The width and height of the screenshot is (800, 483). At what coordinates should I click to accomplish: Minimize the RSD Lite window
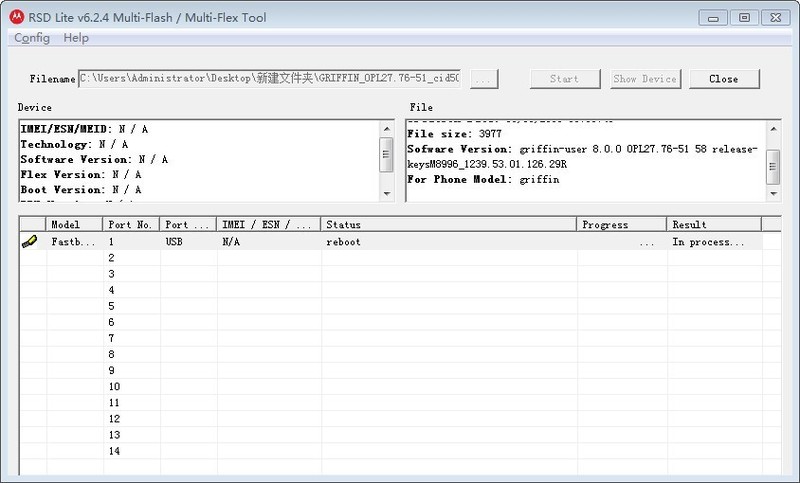point(713,18)
